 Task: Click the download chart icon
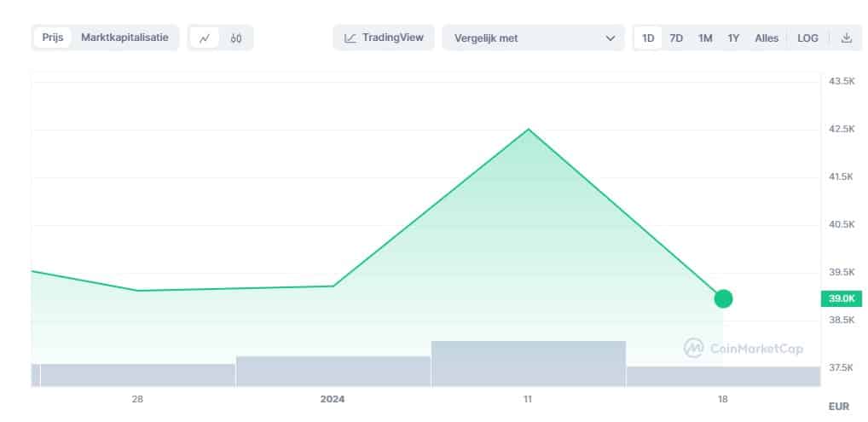pyautogui.click(x=846, y=38)
